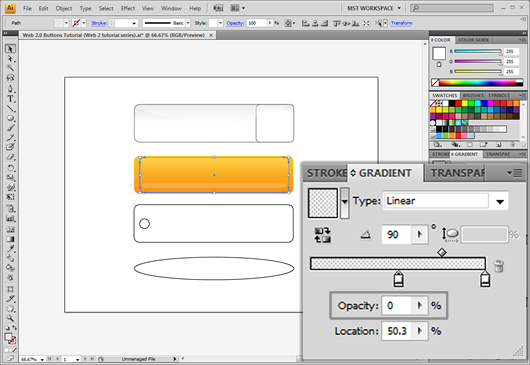Click horizontal align left icon in control bar
Viewport: 530px width, 365px height.
point(306,23)
